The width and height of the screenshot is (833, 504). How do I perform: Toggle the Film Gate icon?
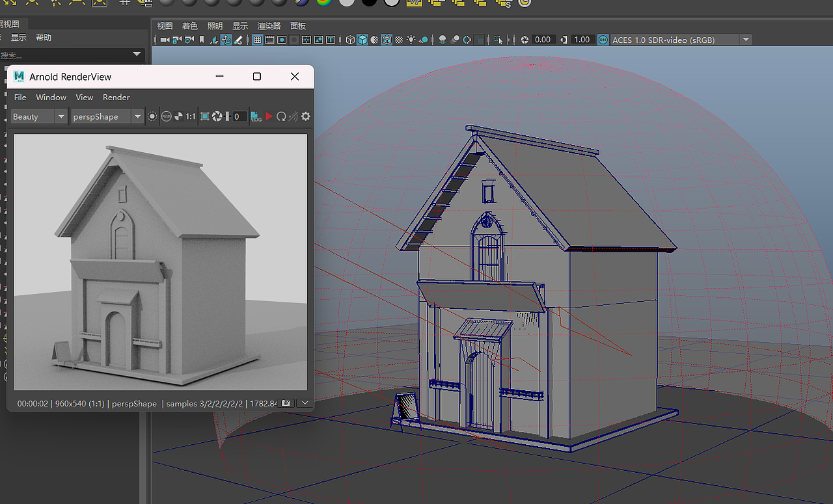tap(269, 40)
